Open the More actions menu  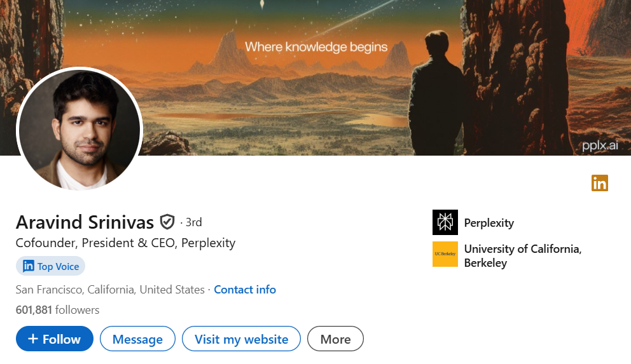(335, 339)
